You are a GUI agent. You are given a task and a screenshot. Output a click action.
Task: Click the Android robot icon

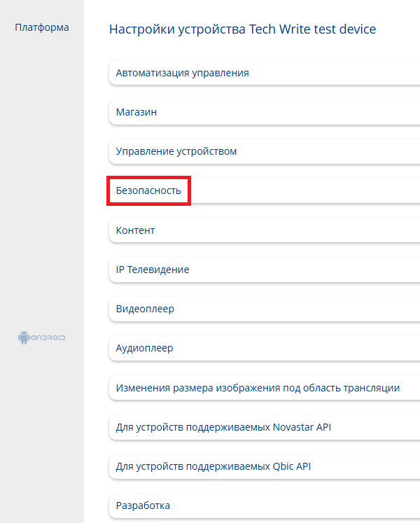pyautogui.click(x=23, y=338)
